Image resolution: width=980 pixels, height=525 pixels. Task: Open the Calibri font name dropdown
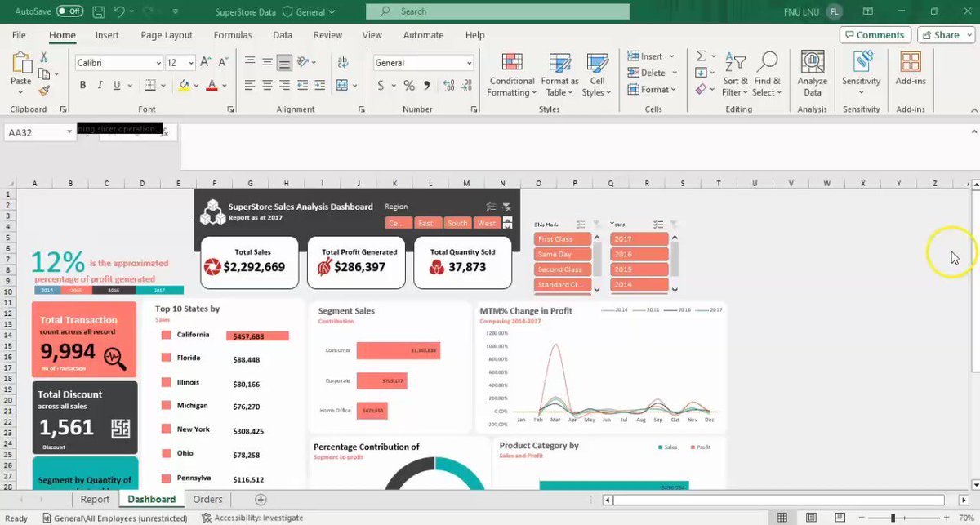158,63
